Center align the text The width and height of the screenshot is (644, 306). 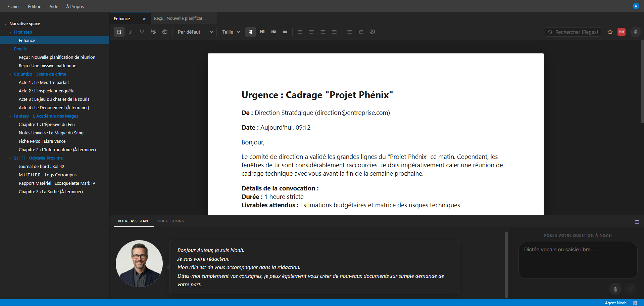[311, 32]
